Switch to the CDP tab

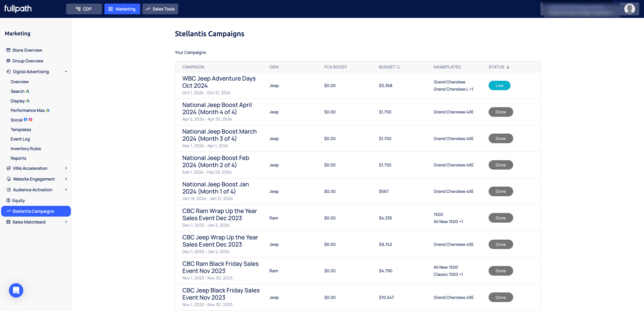(84, 9)
